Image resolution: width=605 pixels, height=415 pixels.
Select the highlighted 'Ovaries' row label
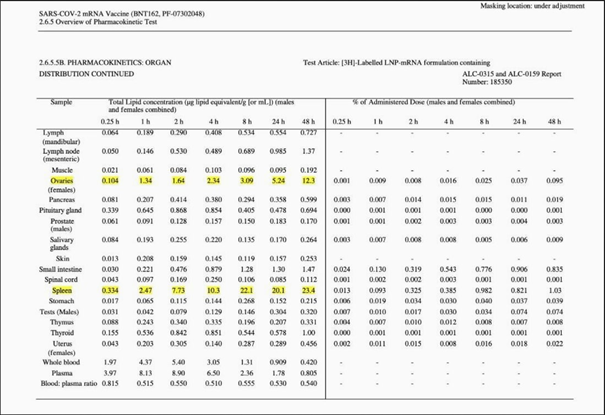(x=62, y=181)
